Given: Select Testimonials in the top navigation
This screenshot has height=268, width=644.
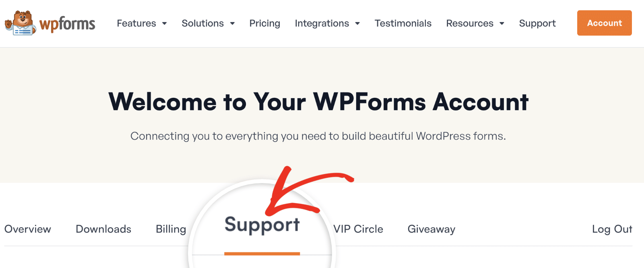Looking at the screenshot, I should coord(403,23).
